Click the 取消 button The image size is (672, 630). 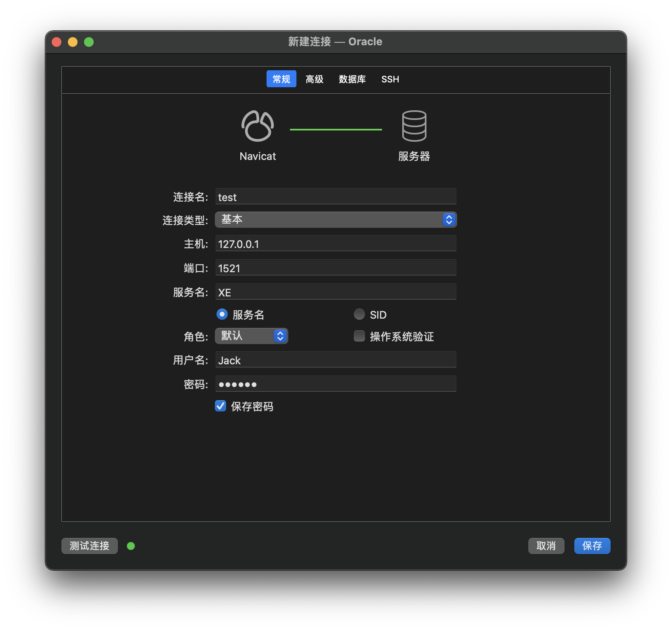(x=546, y=546)
